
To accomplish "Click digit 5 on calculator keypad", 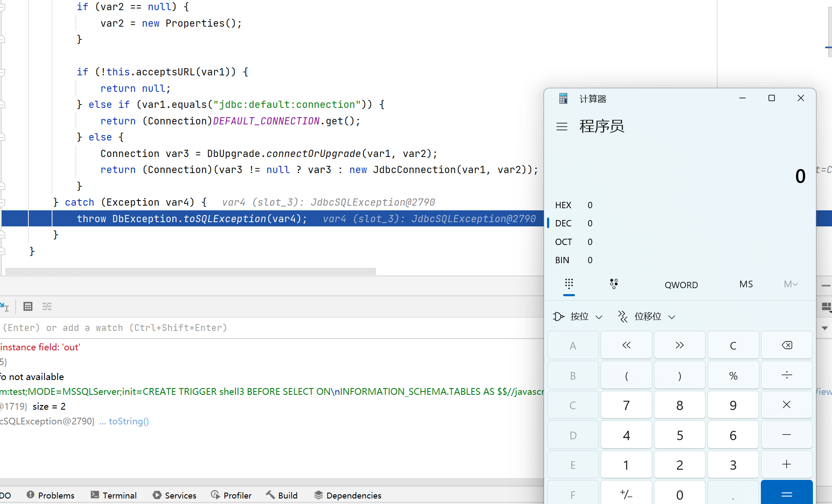I will (x=680, y=435).
